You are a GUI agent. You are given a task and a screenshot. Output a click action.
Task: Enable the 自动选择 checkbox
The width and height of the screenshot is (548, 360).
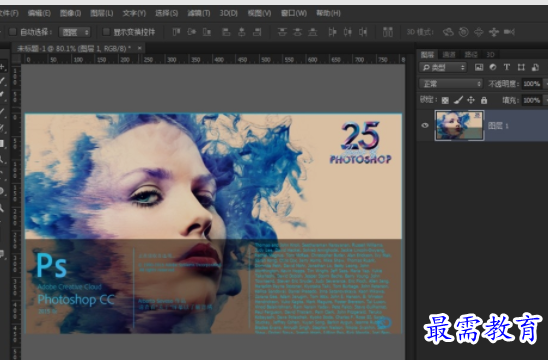(x=13, y=32)
